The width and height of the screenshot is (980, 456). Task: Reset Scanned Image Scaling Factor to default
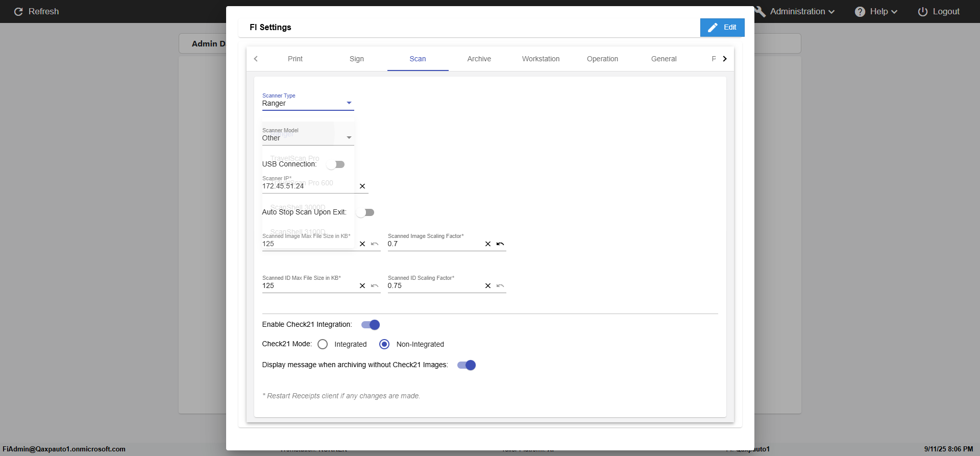tap(500, 244)
